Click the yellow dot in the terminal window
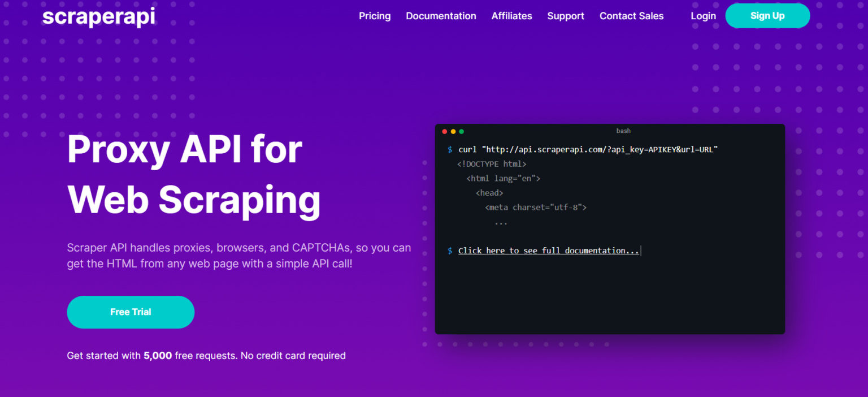The image size is (868, 397). pos(453,131)
